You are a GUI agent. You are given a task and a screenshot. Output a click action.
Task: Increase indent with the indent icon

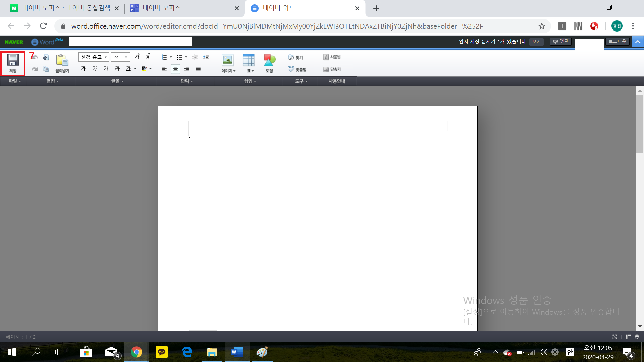coord(206,57)
